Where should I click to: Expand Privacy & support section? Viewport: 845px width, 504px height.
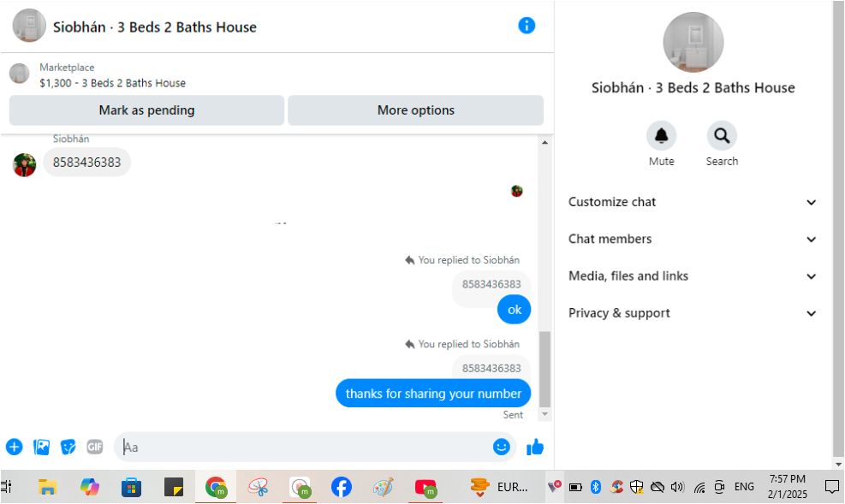(693, 313)
